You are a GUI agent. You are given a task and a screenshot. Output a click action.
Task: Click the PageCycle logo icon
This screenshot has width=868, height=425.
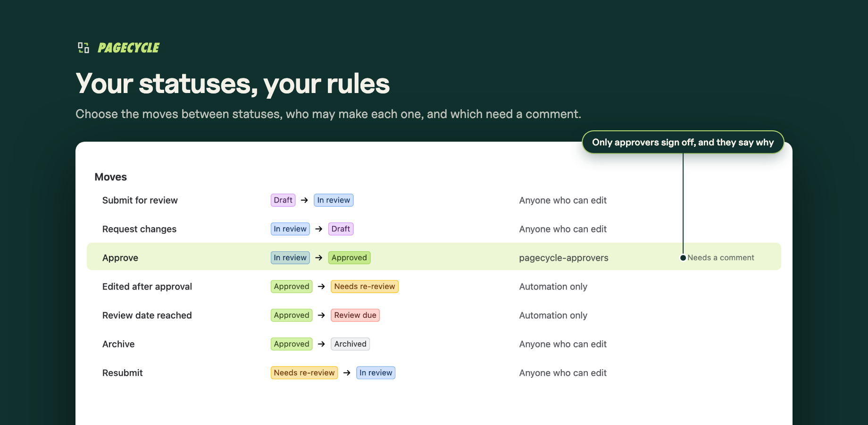[83, 48]
